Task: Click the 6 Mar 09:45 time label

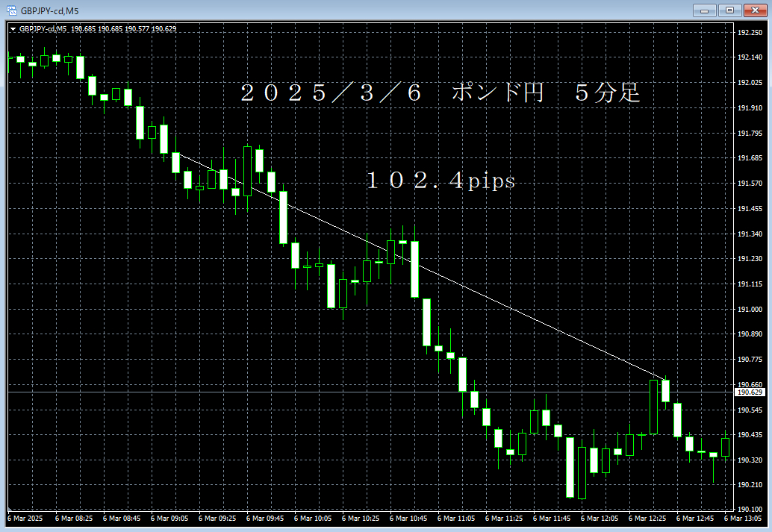Action: tap(265, 519)
